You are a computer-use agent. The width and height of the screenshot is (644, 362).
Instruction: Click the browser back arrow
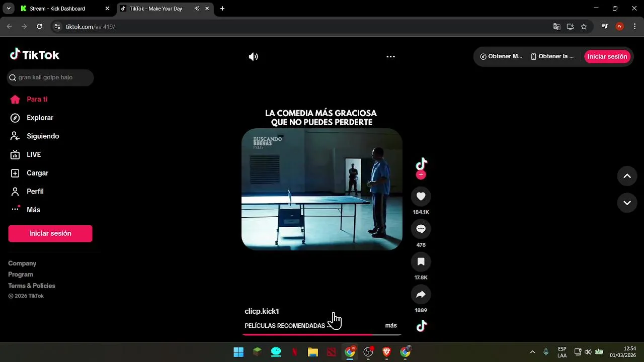[9, 27]
